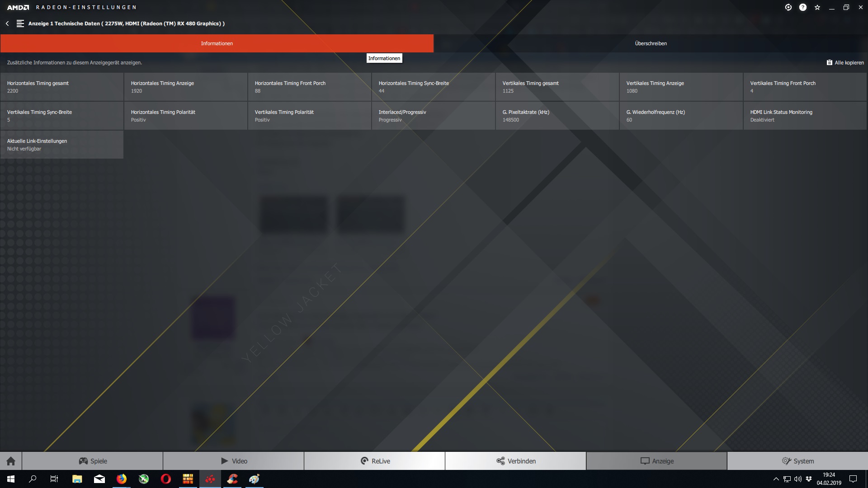The height and width of the screenshot is (488, 868).
Task: Open the Spiele section
Action: [x=93, y=461]
